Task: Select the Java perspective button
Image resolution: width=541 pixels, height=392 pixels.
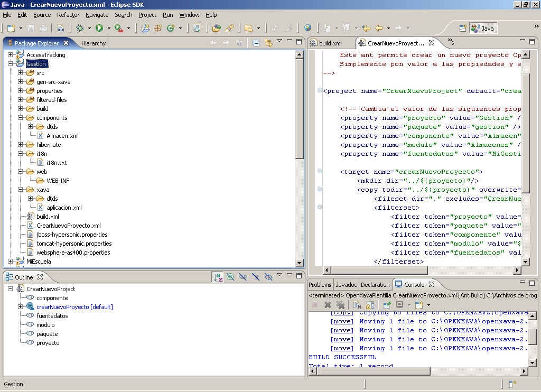Action: pyautogui.click(x=483, y=28)
